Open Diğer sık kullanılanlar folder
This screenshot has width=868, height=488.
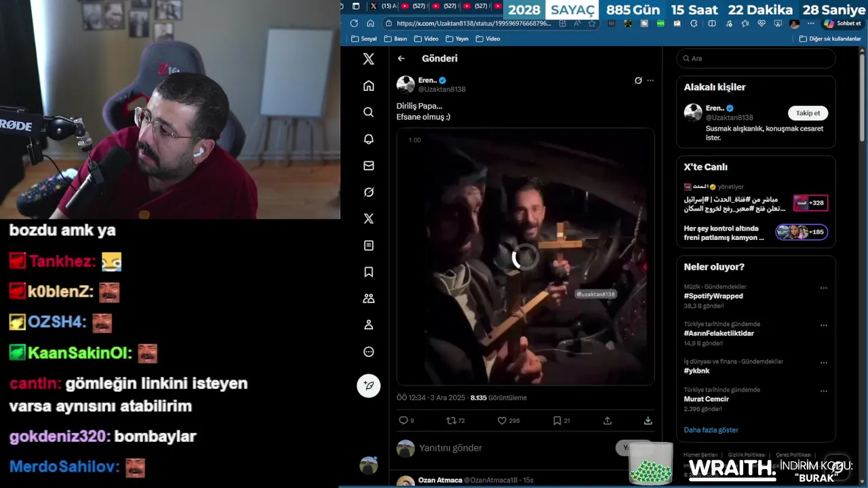click(830, 39)
